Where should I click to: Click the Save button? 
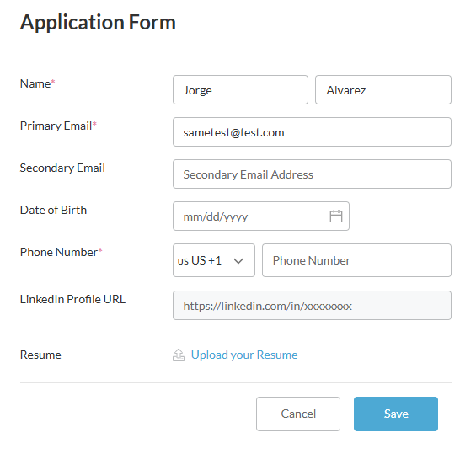point(396,414)
